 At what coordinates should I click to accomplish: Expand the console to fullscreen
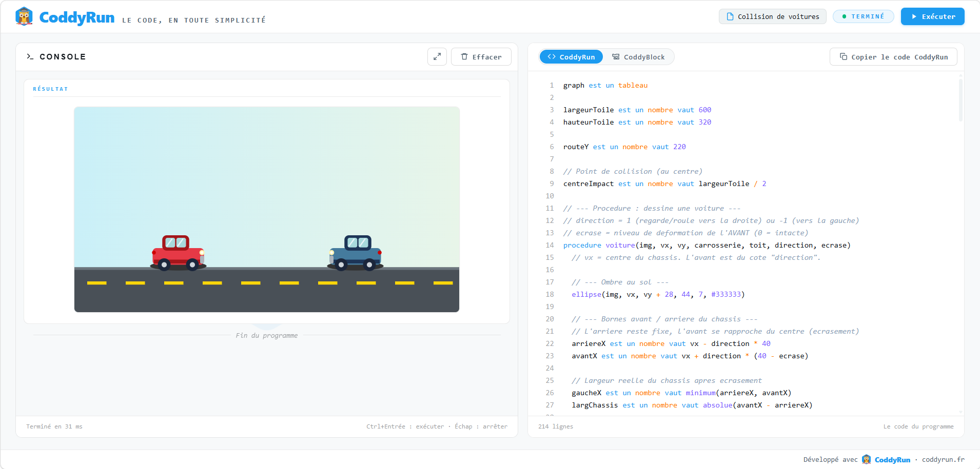pos(437,57)
